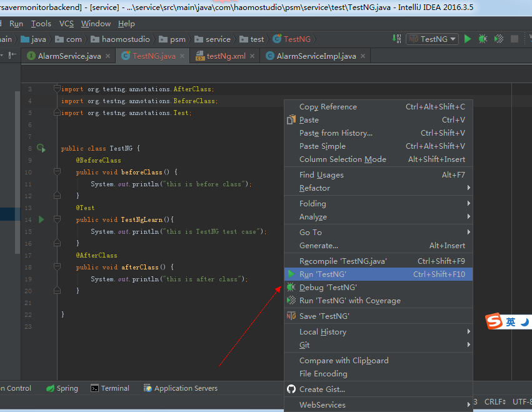Click run gutter icon beside class TestNG
Screen dimensions: 532x412
(x=41, y=148)
